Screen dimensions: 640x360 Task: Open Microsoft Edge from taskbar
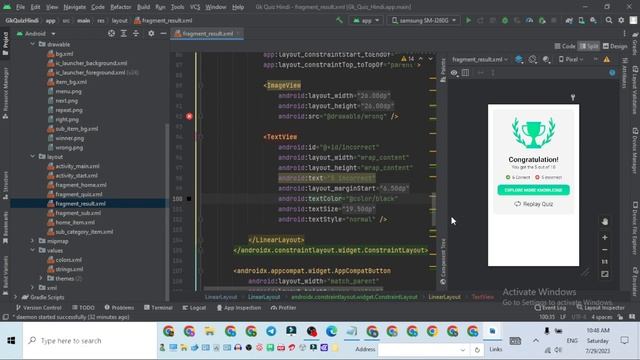click(331, 331)
